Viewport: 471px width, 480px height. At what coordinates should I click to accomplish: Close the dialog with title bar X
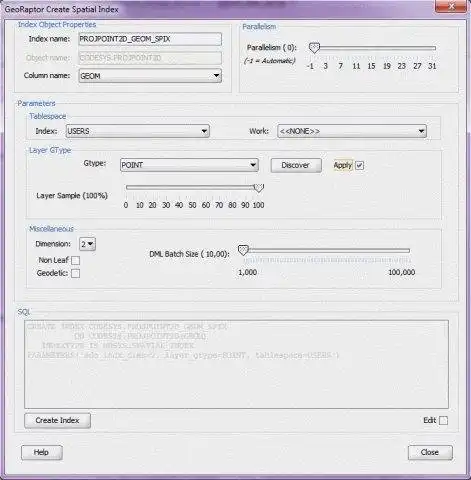pos(451,6)
